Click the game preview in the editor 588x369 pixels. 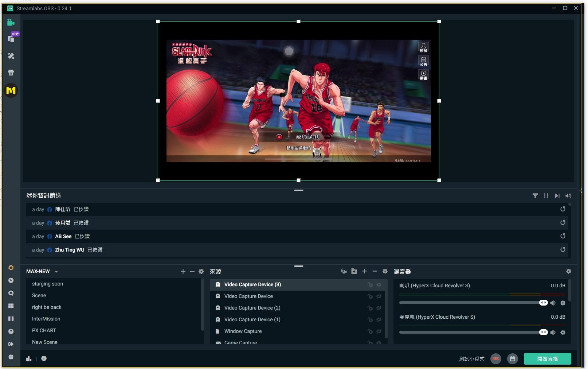[298, 101]
